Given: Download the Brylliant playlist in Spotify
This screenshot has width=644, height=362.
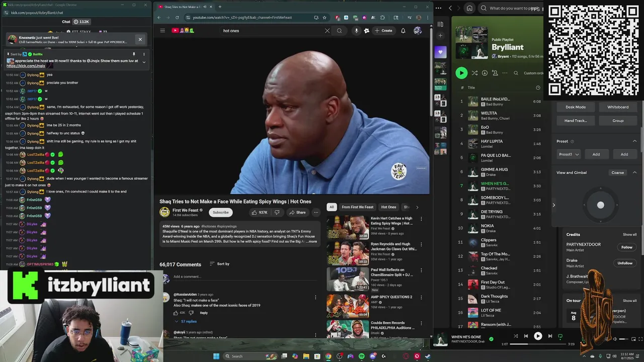Looking at the screenshot, I should (x=485, y=73).
